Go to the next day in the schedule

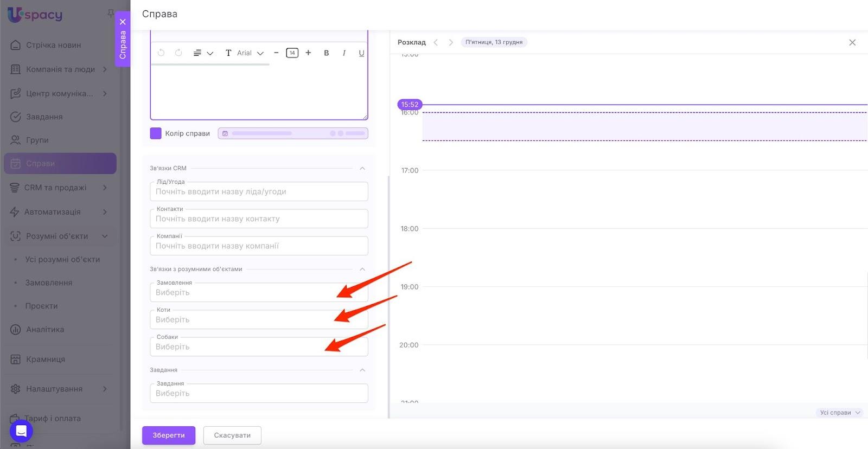pyautogui.click(x=450, y=42)
